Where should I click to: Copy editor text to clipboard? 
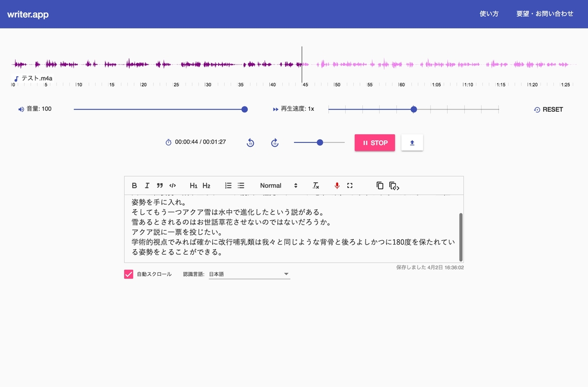[380, 185]
